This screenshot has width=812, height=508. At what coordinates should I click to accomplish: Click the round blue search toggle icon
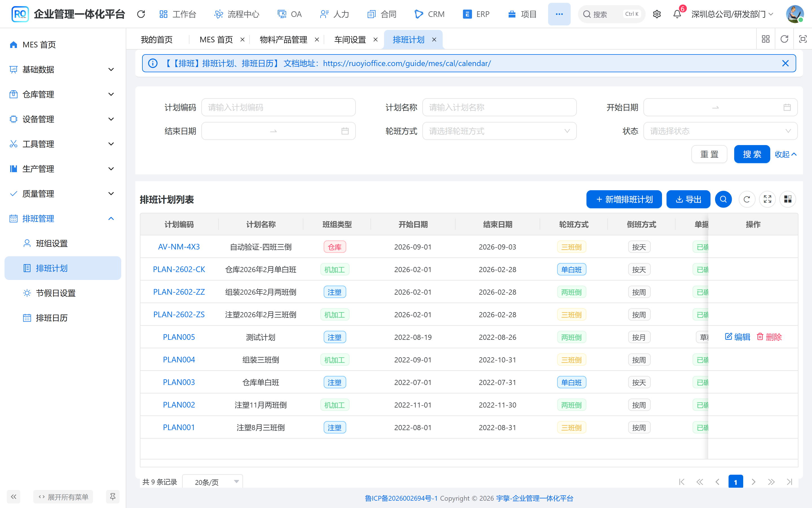tap(723, 199)
